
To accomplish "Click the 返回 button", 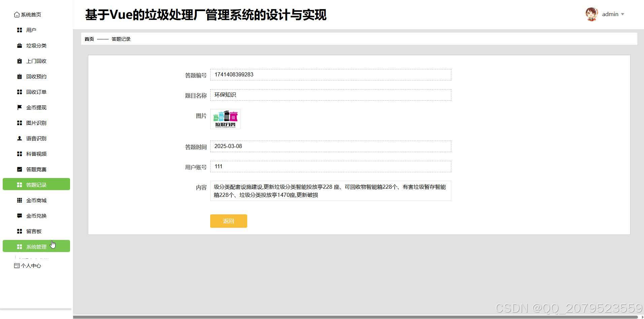I will [x=228, y=221].
